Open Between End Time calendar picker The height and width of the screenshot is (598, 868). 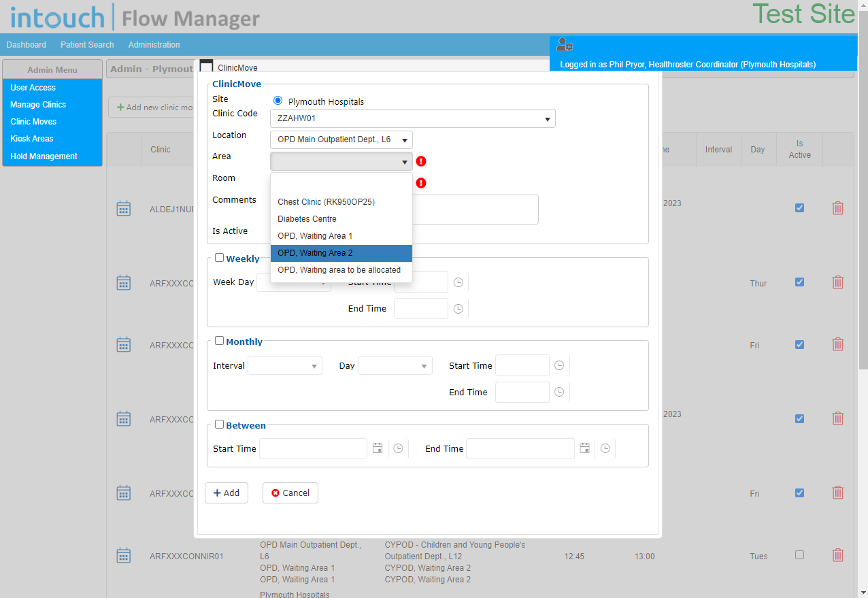(x=584, y=448)
